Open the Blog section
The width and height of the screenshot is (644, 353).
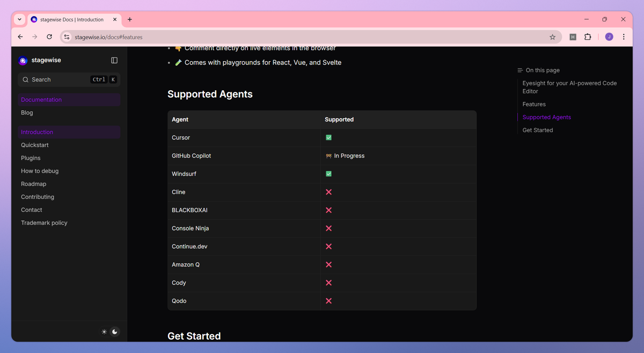[69, 113]
